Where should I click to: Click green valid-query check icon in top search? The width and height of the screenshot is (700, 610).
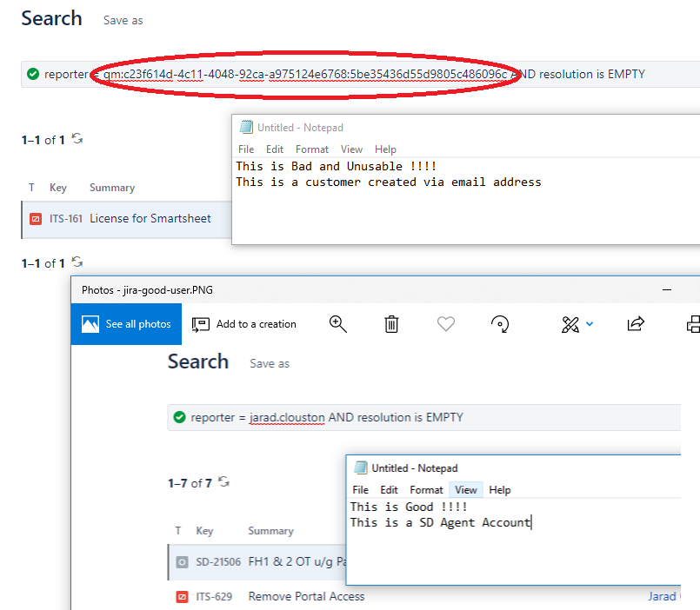pos(33,74)
